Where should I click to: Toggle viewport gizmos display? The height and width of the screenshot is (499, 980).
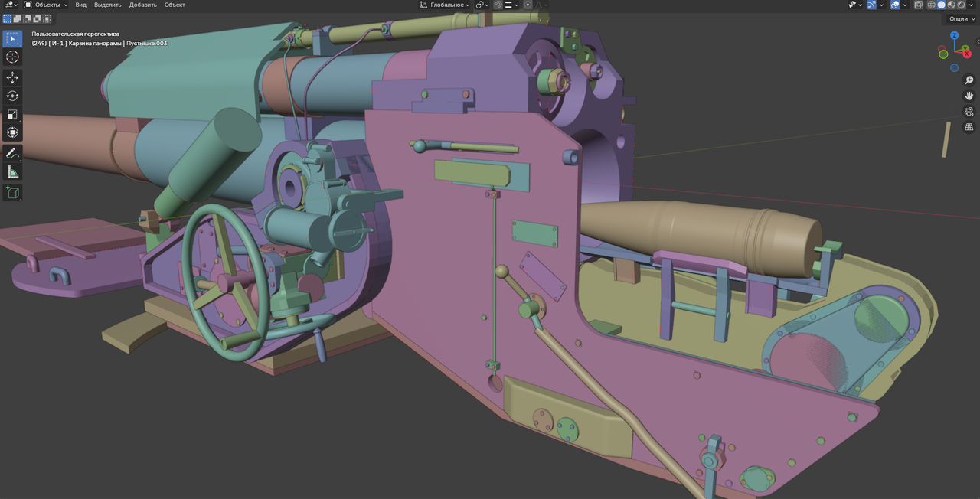(x=872, y=5)
